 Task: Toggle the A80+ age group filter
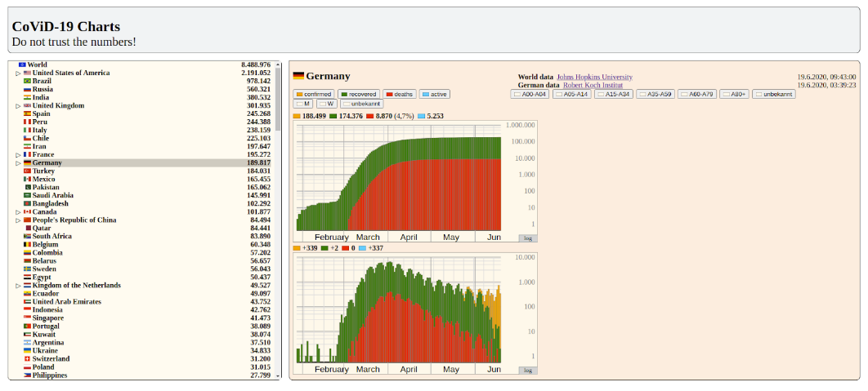[x=735, y=95]
